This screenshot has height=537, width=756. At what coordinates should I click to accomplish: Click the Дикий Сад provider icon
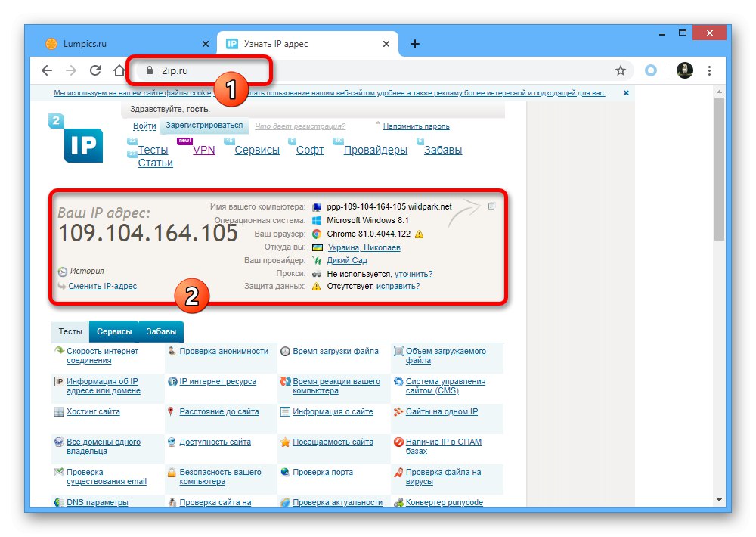pyautogui.click(x=317, y=260)
